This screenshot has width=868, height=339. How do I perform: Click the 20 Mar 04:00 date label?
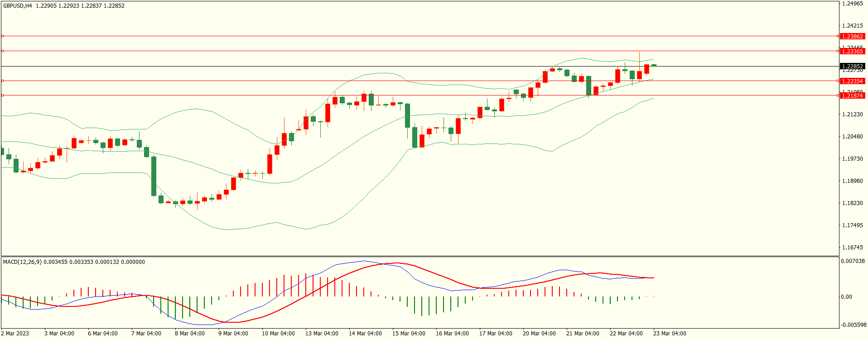[x=539, y=334]
